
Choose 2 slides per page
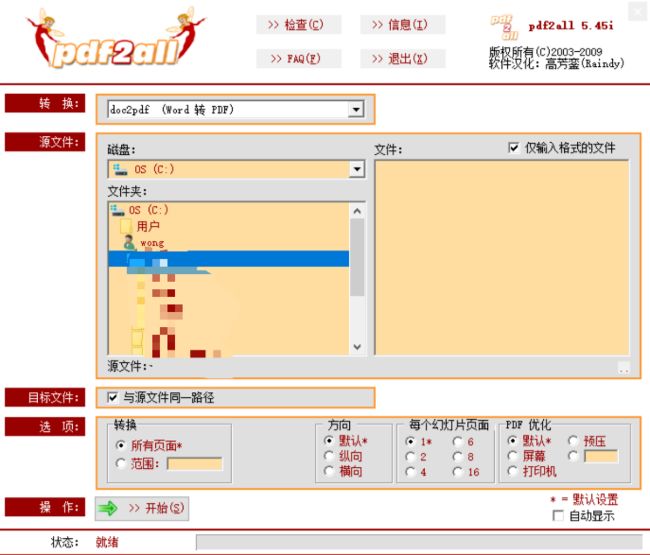(x=410, y=456)
